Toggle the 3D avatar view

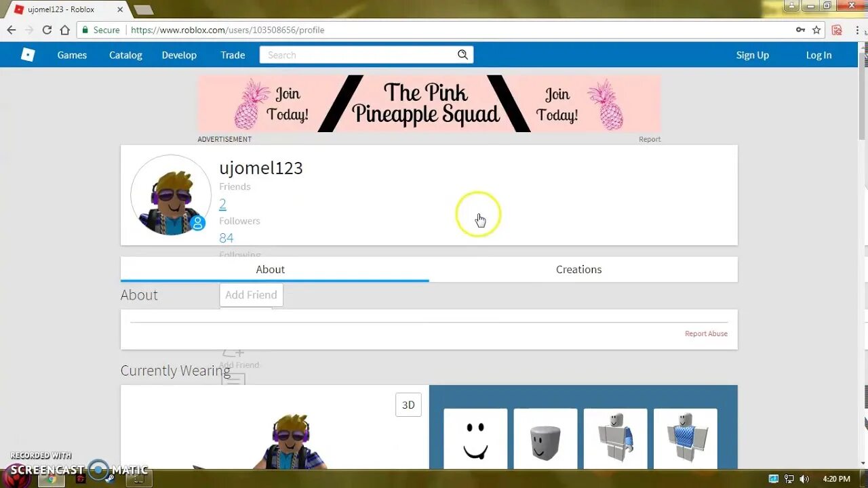(408, 405)
